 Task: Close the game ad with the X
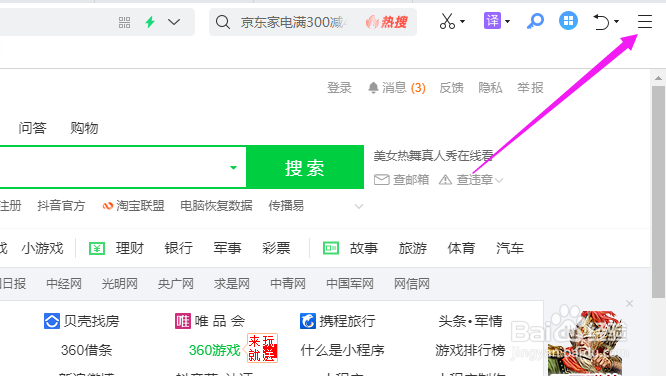[x=629, y=304]
